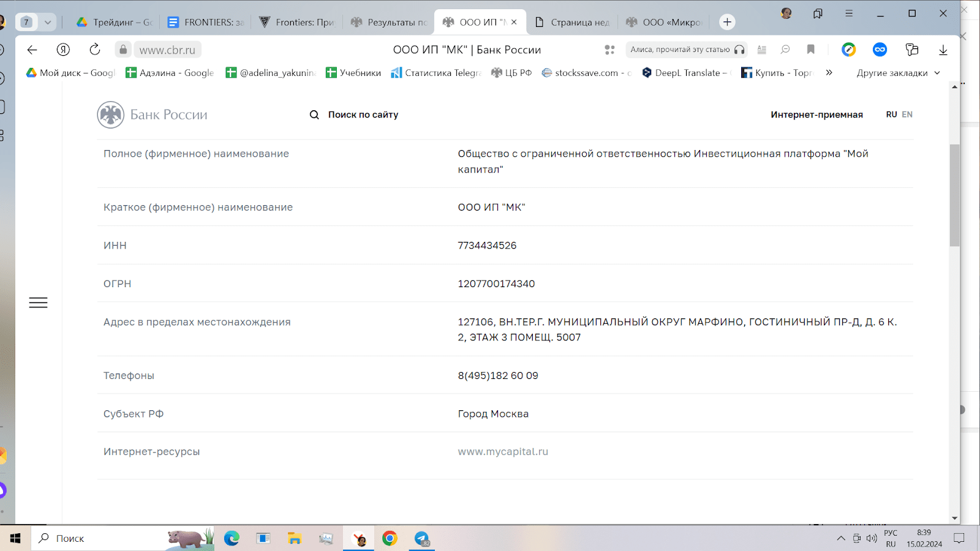Click phone number 8(495)182 60 09

[x=498, y=376]
